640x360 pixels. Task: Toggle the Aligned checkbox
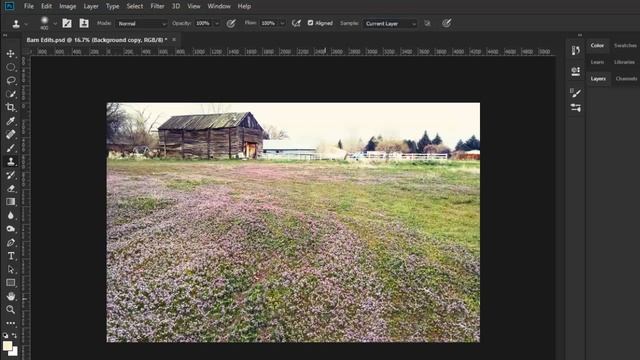(x=310, y=23)
